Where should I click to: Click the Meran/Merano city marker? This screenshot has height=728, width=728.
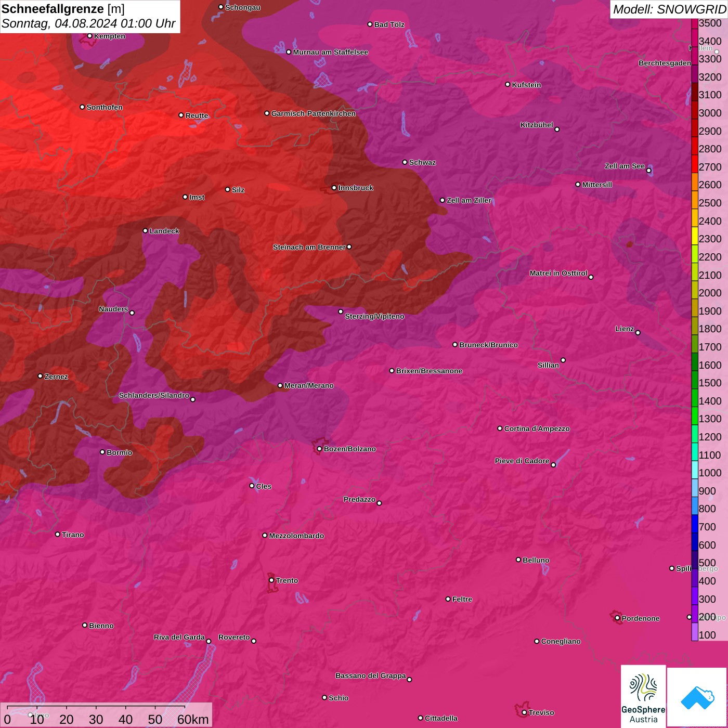pyautogui.click(x=280, y=385)
